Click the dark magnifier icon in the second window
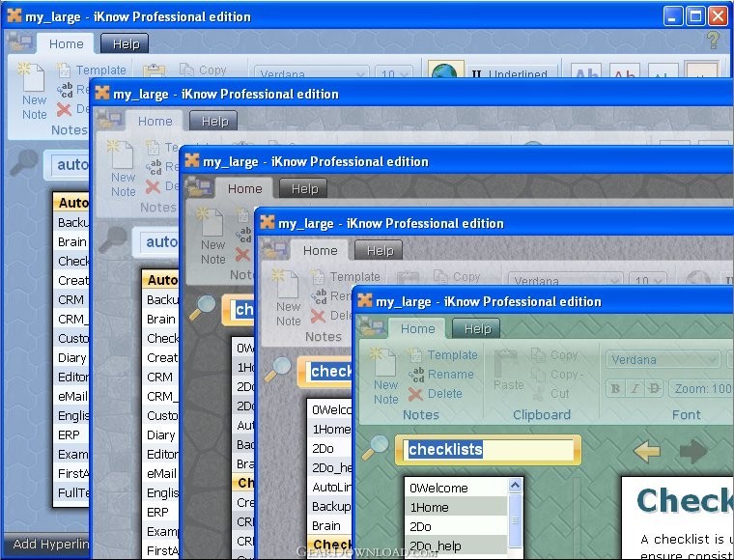This screenshot has width=734, height=560. [113, 240]
